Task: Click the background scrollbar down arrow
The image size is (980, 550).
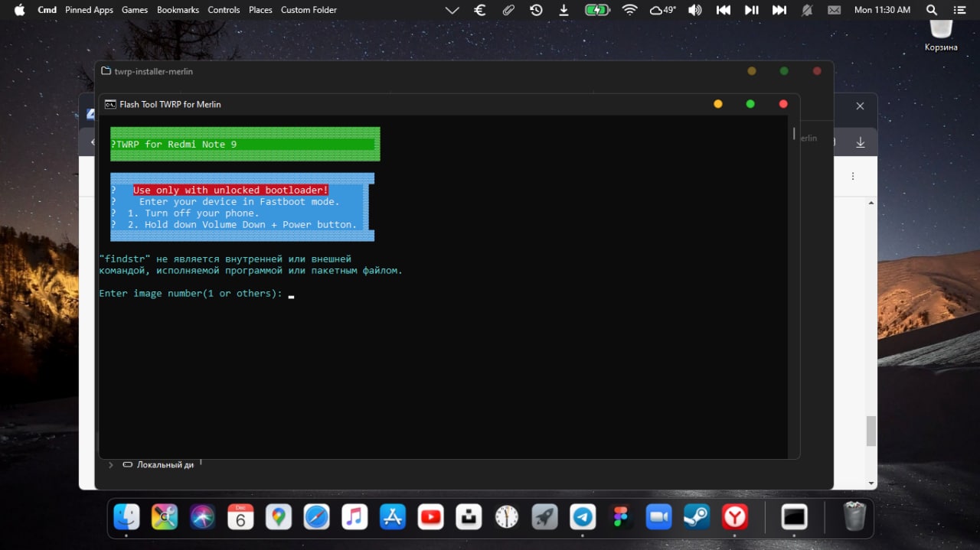Action: (x=871, y=483)
